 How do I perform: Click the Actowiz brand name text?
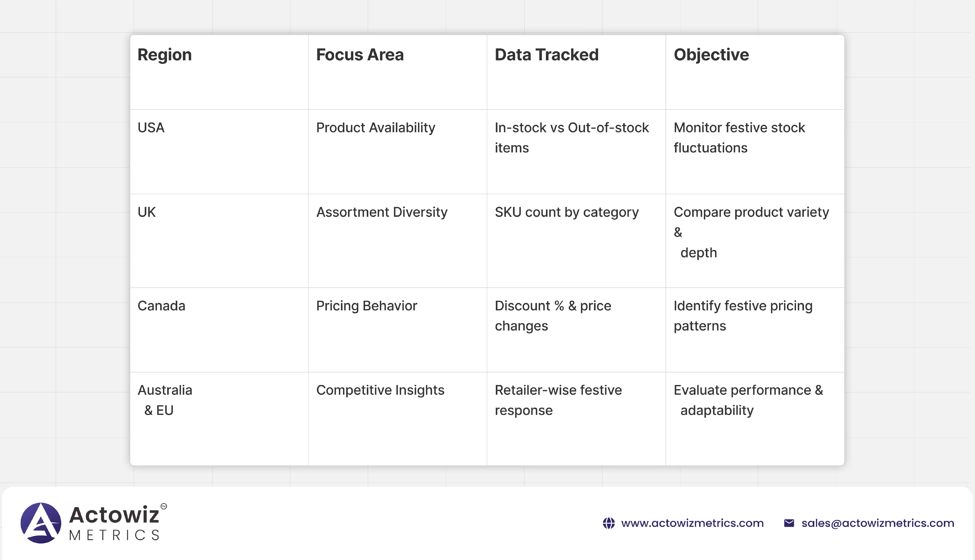point(114,515)
